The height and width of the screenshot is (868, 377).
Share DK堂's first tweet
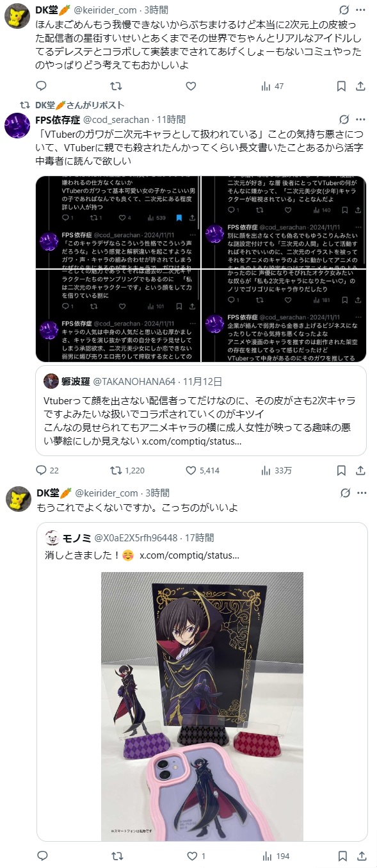[x=360, y=86]
